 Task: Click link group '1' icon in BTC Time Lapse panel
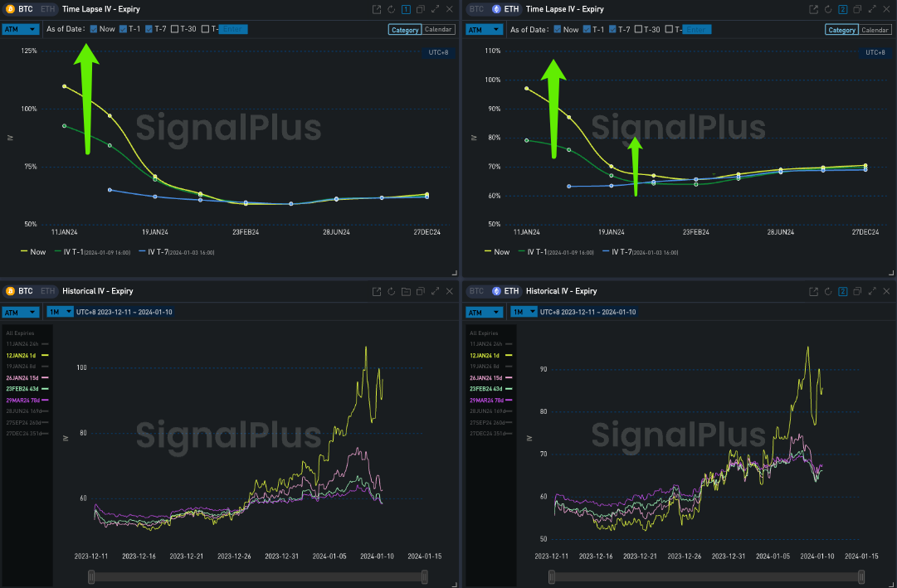(406, 9)
